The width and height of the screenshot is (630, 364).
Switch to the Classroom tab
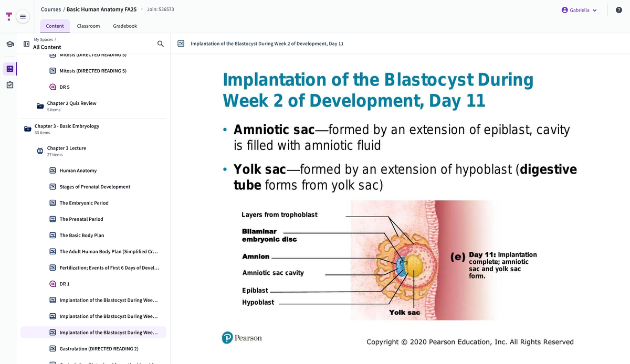click(x=88, y=26)
